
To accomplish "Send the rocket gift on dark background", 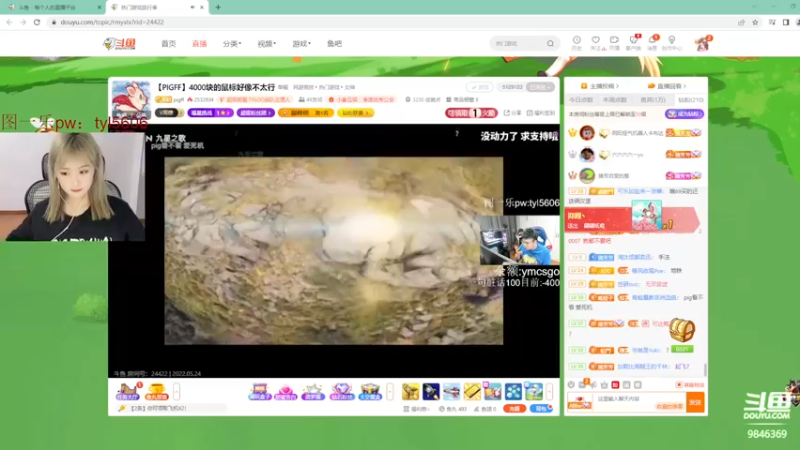I will [x=431, y=391].
